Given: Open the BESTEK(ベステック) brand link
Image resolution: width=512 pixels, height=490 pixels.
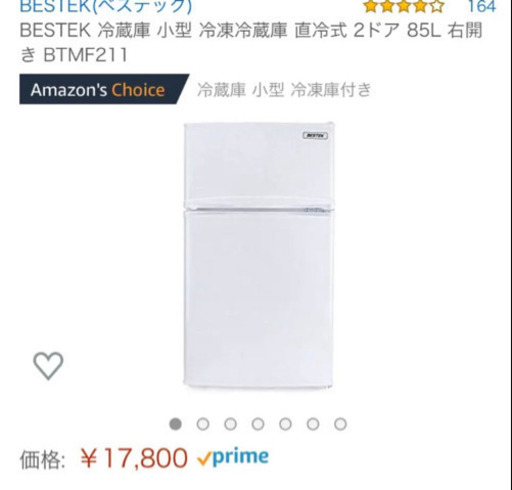Looking at the screenshot, I should (x=106, y=6).
